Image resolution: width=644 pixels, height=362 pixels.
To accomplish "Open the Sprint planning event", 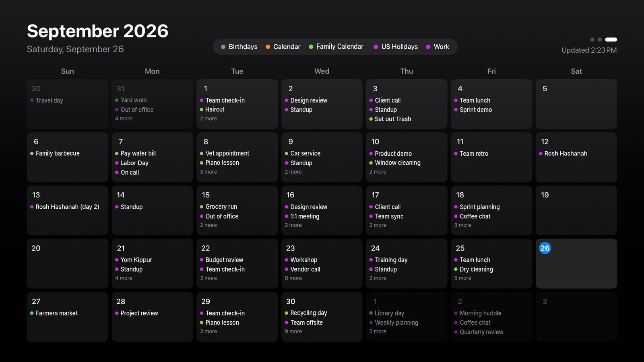I will [477, 207].
